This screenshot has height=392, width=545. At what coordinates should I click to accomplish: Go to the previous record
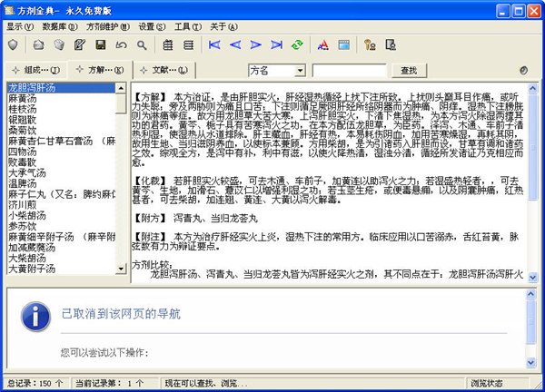tap(235, 44)
